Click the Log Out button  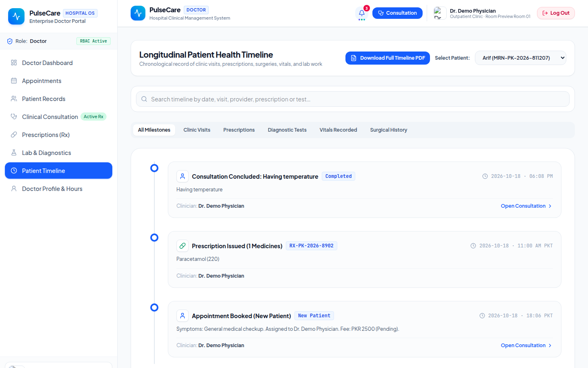(556, 13)
